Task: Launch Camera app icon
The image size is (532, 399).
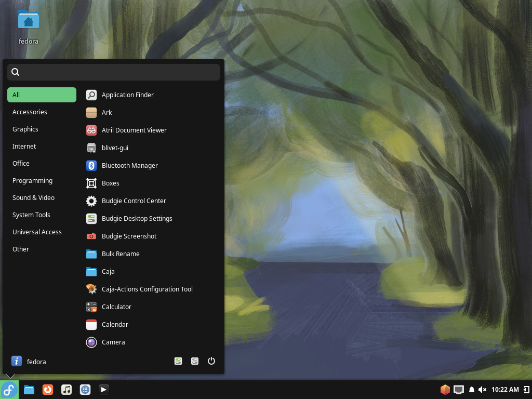Action: coord(91,342)
